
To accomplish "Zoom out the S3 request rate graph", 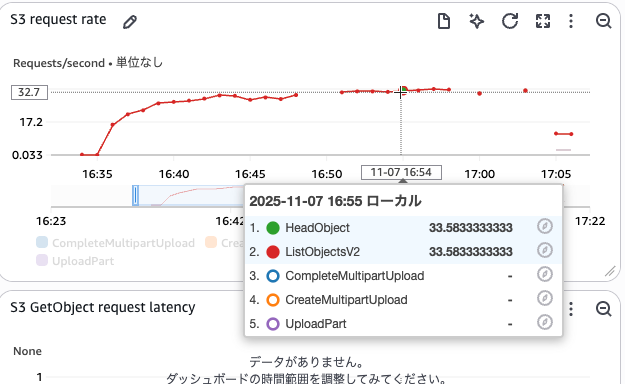I will point(603,21).
